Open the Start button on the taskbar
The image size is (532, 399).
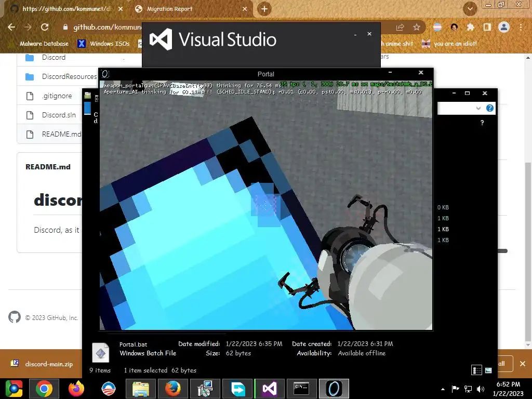(x=14, y=389)
